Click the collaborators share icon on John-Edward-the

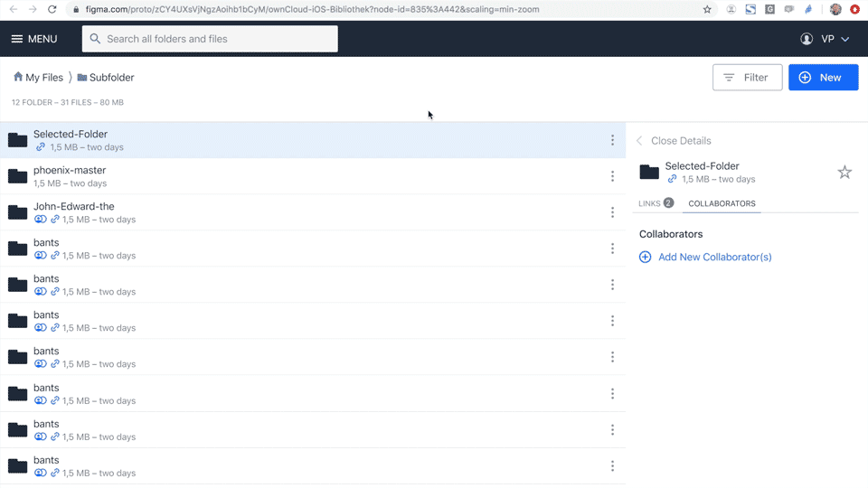41,219
